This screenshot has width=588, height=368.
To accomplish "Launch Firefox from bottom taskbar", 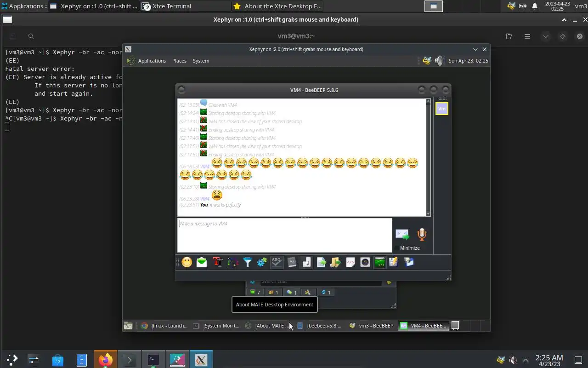I will (x=105, y=360).
